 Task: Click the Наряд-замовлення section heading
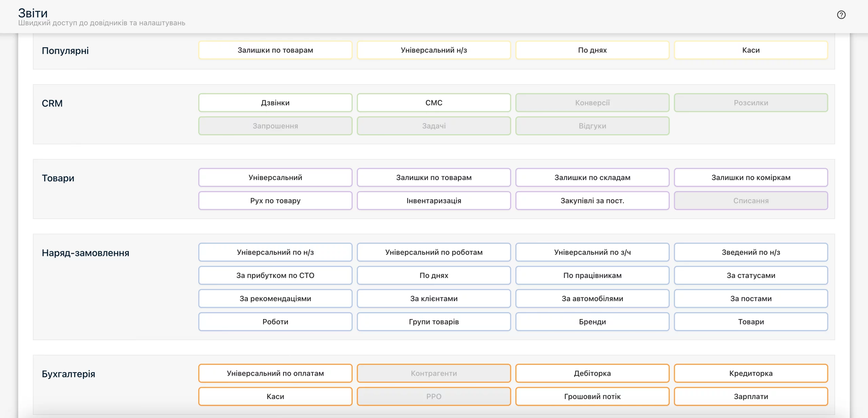[85, 253]
